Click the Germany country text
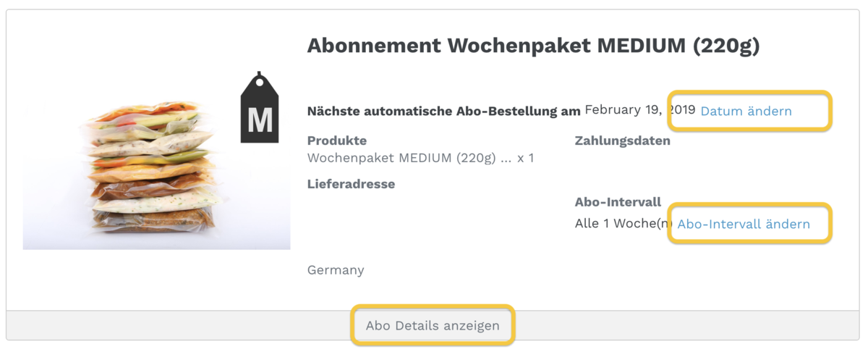The image size is (868, 352). 336,270
